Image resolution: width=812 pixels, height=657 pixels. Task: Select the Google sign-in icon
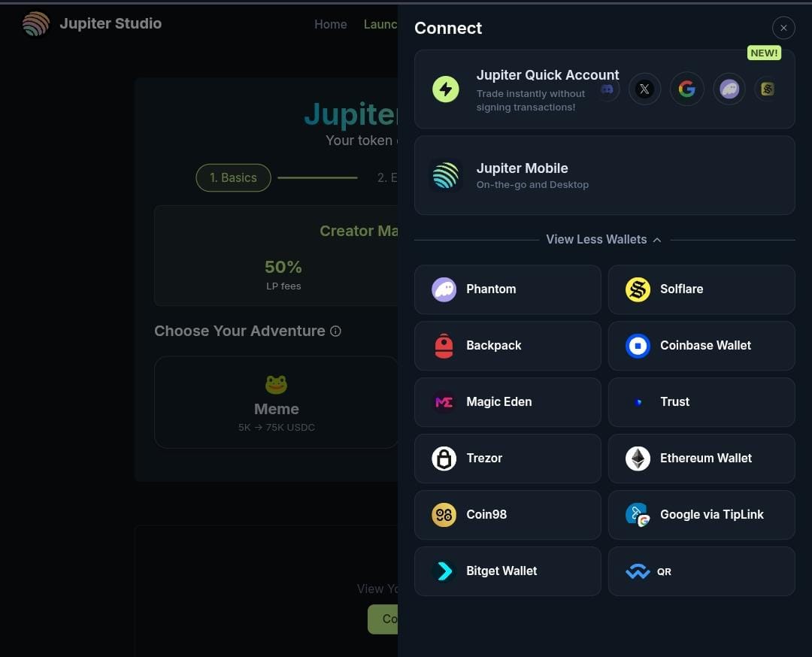686,89
